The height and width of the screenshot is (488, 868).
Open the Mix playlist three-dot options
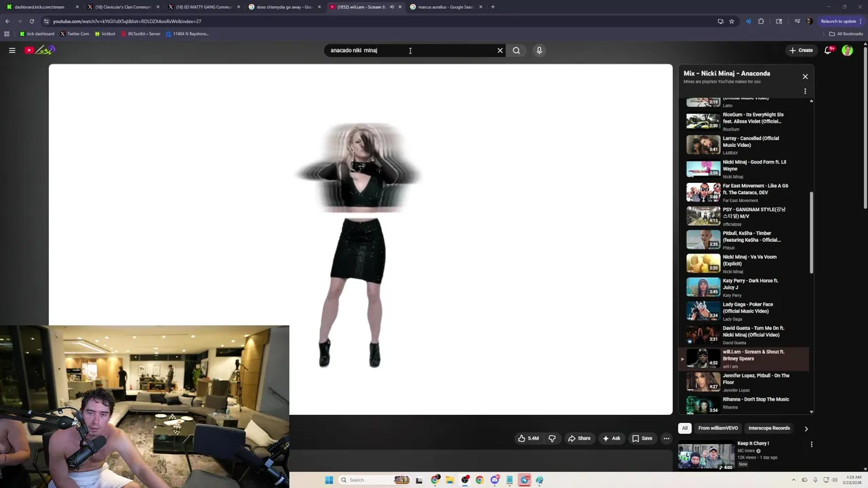(805, 91)
